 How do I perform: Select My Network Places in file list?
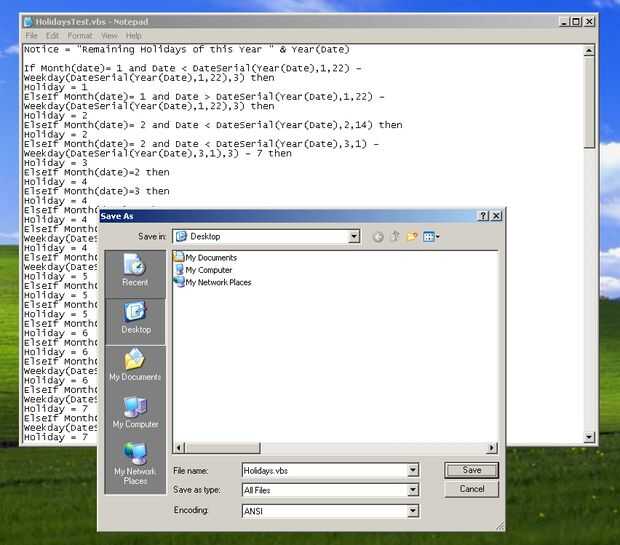pyautogui.click(x=213, y=282)
